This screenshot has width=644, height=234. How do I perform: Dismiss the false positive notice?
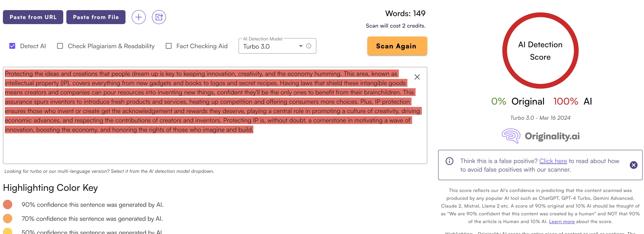(x=633, y=165)
